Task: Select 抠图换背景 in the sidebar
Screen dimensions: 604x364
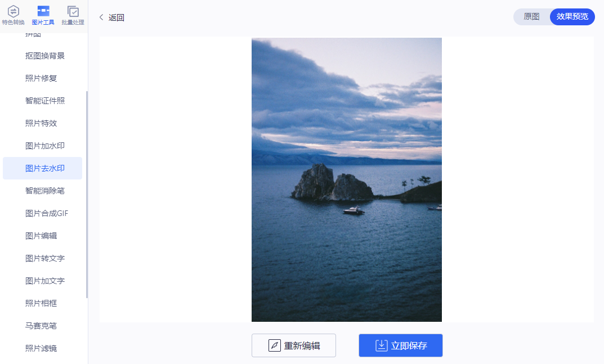Action: (x=44, y=56)
